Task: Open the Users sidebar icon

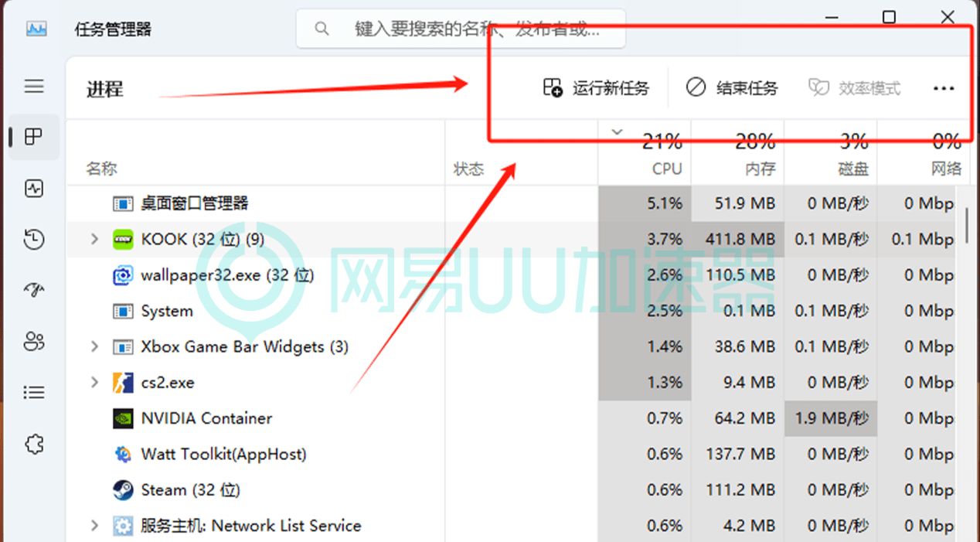Action: tap(34, 341)
